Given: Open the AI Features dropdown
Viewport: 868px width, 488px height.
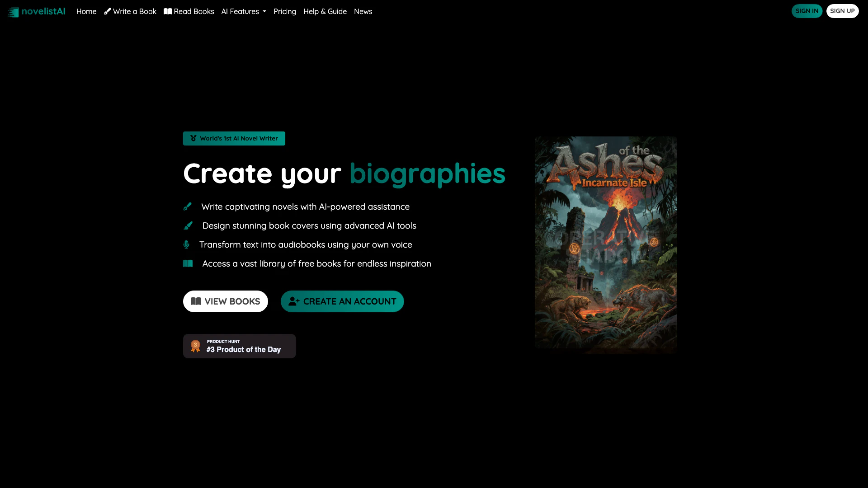Looking at the screenshot, I should pos(244,11).
